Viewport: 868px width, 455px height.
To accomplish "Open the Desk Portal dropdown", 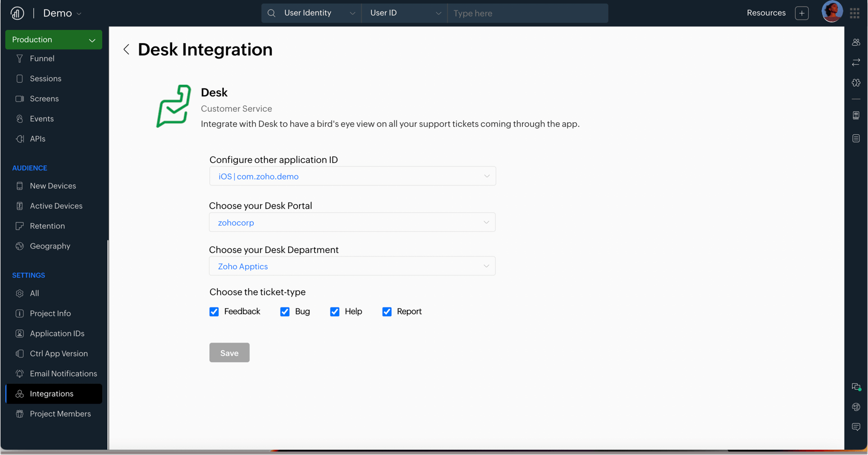I will 352,223.
